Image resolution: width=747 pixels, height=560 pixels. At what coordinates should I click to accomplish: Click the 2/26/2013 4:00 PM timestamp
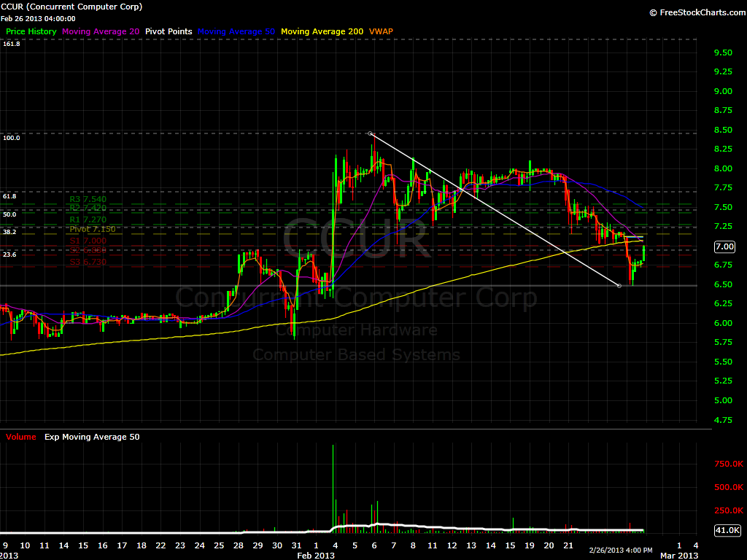pos(621,550)
